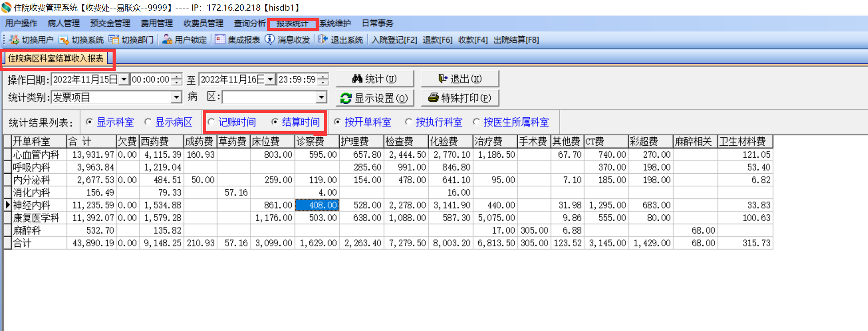Screen dimensions: 868x331
Task: Click the 切换用户 toolbar icon
Action: (14, 40)
